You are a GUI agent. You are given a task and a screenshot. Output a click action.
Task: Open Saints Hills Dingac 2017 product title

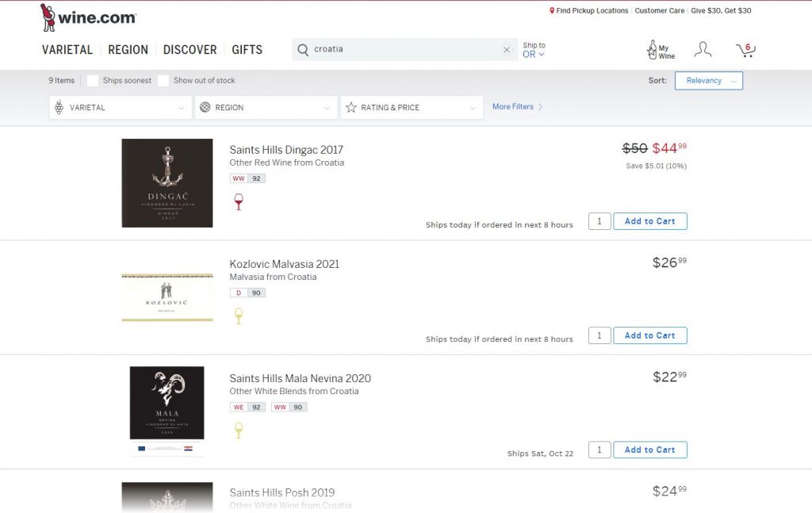(286, 150)
